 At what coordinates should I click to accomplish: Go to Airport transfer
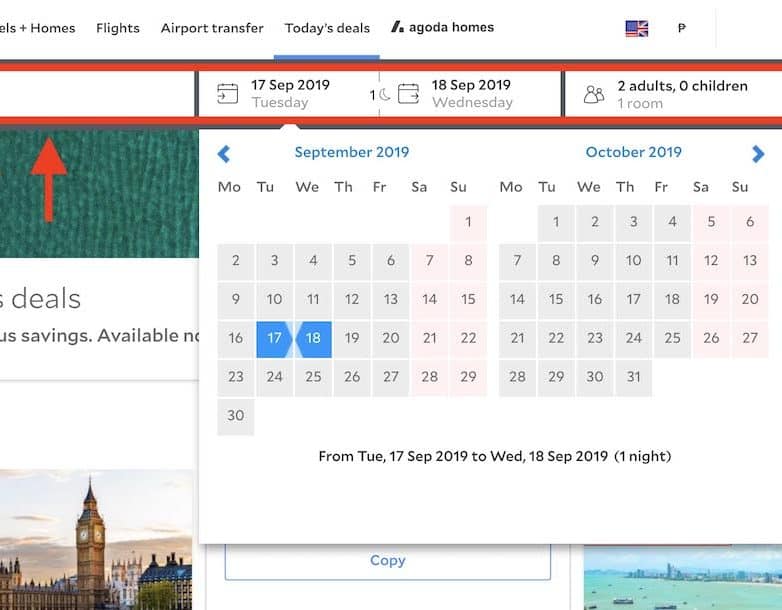click(x=212, y=28)
